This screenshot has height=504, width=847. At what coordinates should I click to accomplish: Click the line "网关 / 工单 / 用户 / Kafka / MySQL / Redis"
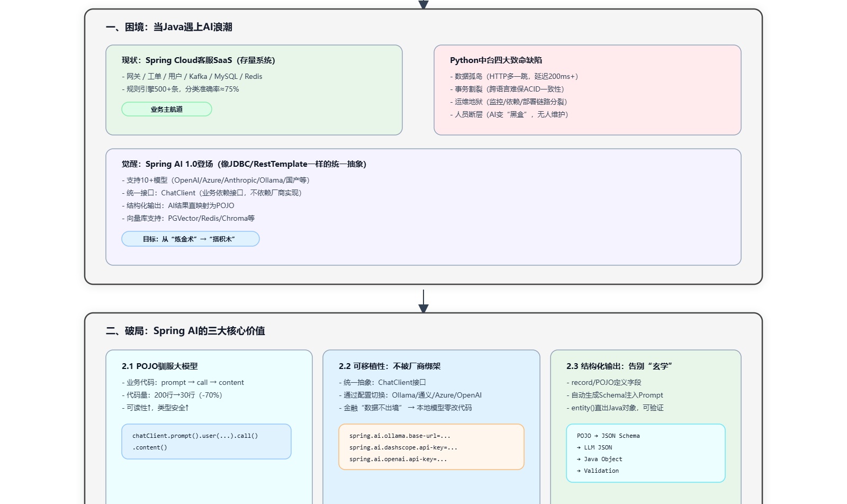pos(192,76)
